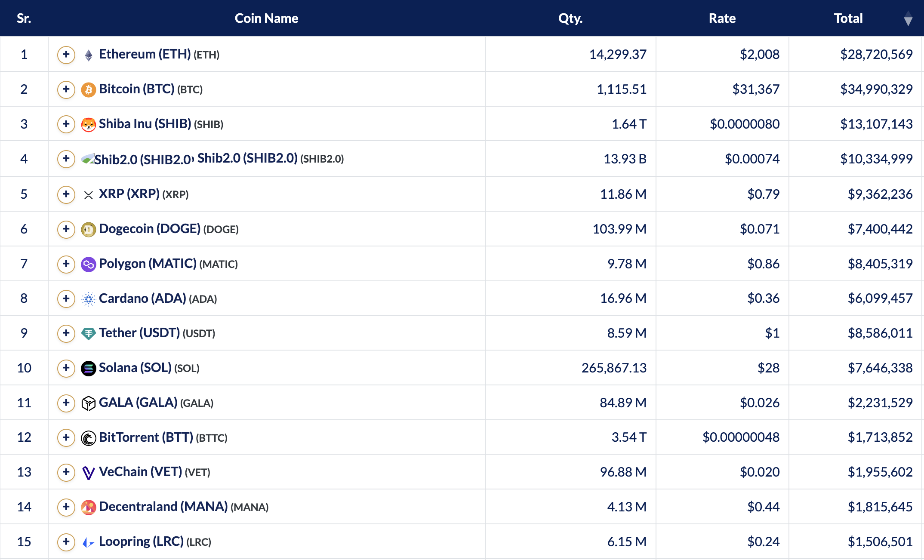Click the Loopring logo icon
The height and width of the screenshot is (560, 924).
(88, 542)
